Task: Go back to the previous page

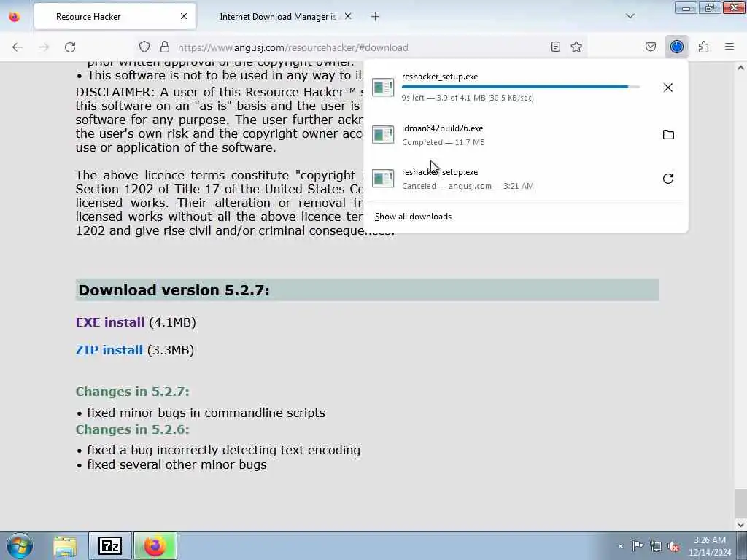Action: [18, 47]
